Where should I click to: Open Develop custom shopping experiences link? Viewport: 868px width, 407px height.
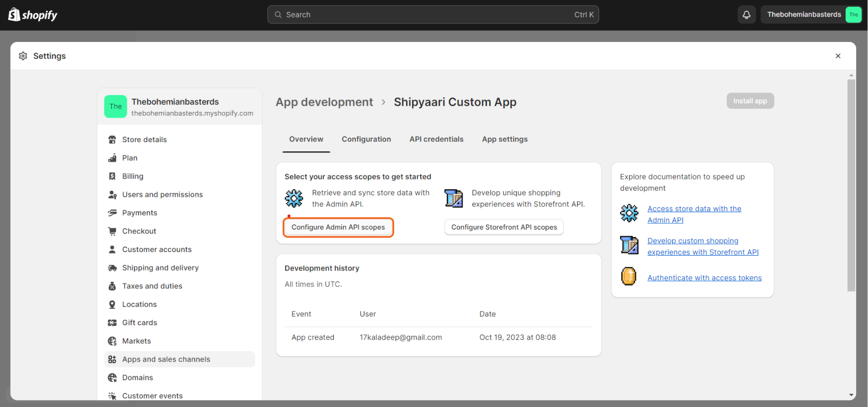(x=703, y=246)
